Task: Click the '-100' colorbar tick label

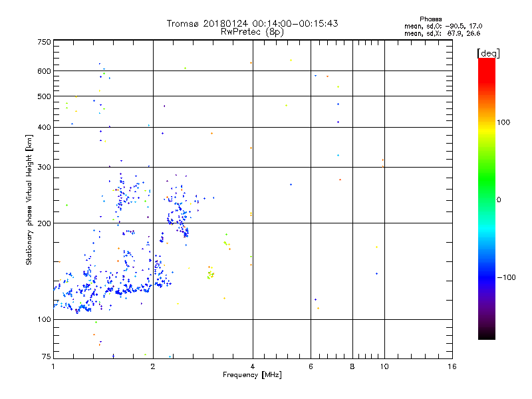Action: pos(506,277)
